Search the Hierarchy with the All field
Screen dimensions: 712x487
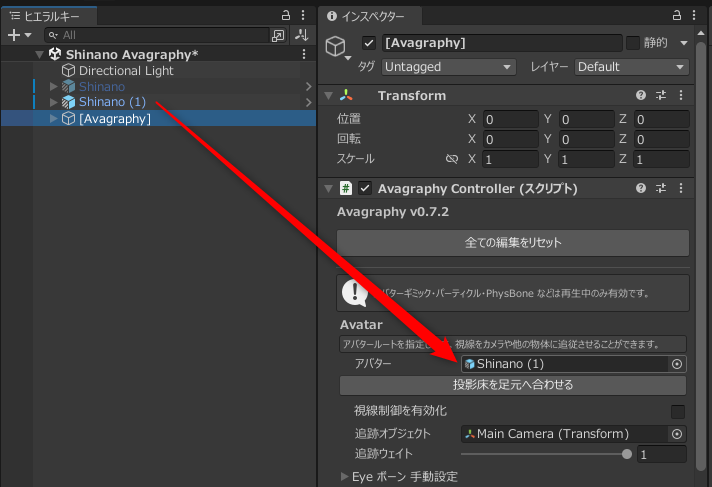[x=157, y=35]
